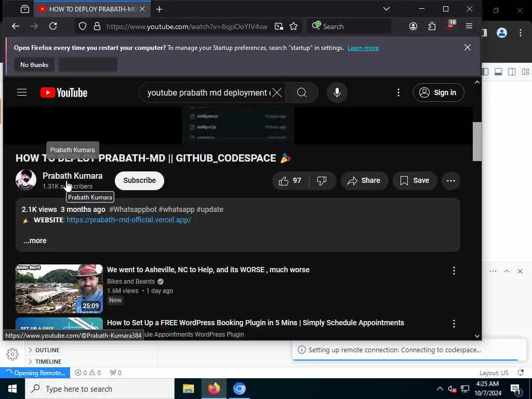532x399 pixels.
Task: Open WordPress Booking Plugin video title
Action: [256, 323]
